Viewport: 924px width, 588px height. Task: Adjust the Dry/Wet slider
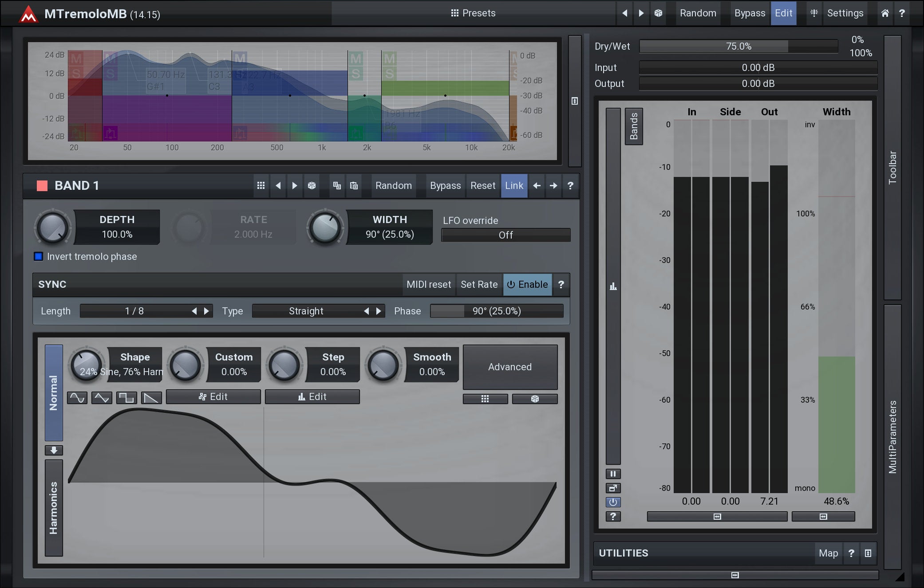click(738, 46)
